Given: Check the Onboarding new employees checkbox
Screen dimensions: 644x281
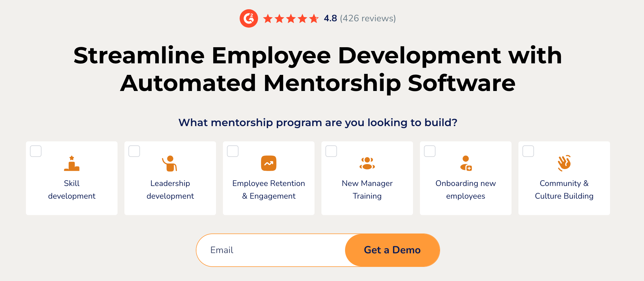Looking at the screenshot, I should click(430, 151).
